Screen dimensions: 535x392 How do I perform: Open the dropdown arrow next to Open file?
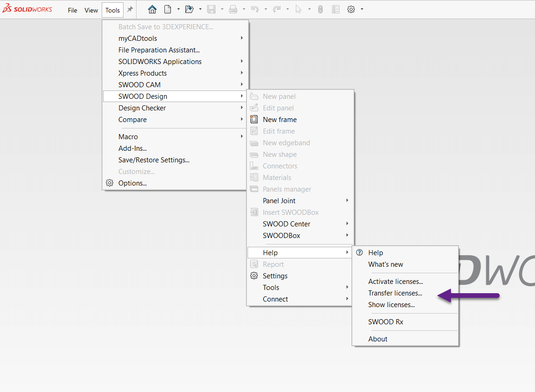[200, 9]
